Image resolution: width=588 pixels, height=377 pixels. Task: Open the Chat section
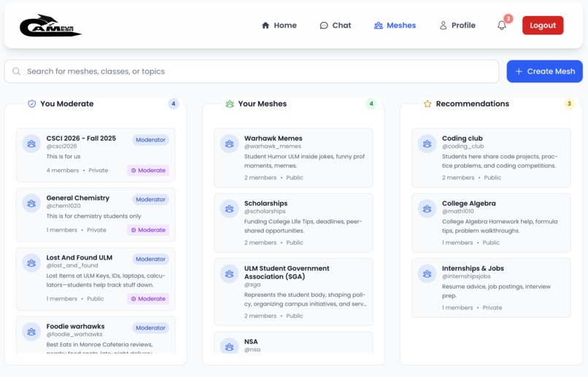(336, 25)
